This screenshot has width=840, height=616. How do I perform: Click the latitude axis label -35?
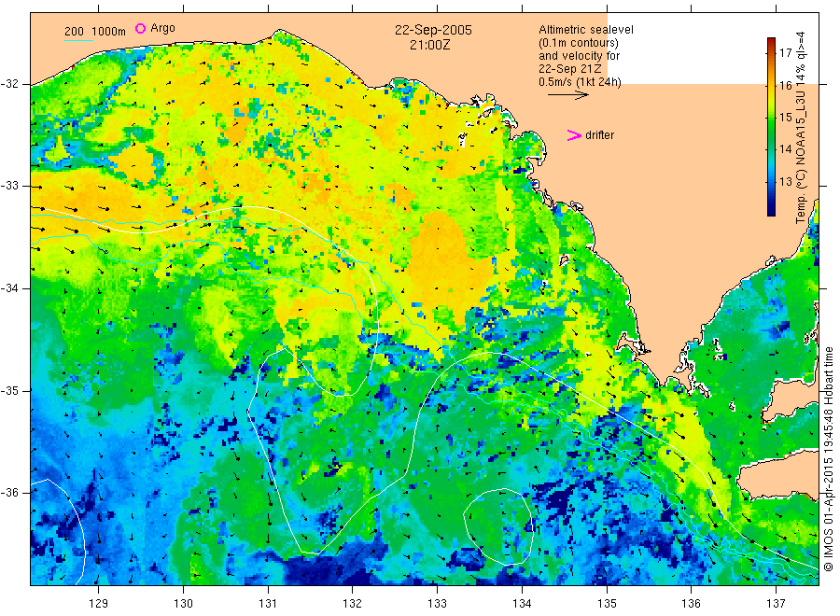coord(9,390)
